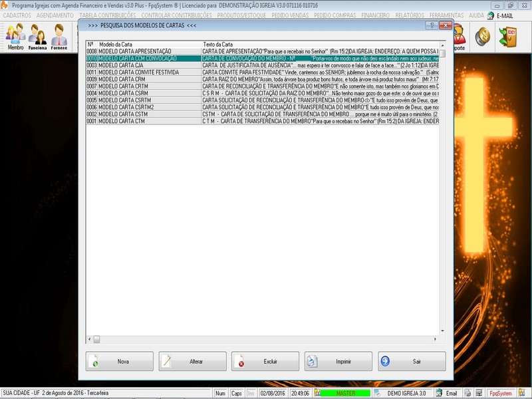
Task: Select row 0003 MODELO CARTA CJA
Action: click(x=263, y=65)
